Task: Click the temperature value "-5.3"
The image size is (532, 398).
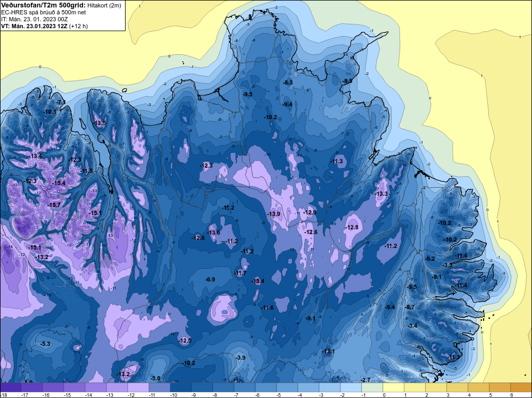Action: click(45, 344)
